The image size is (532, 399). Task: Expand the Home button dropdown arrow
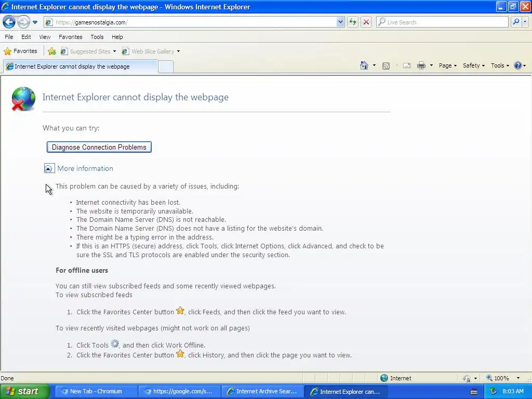(x=374, y=65)
